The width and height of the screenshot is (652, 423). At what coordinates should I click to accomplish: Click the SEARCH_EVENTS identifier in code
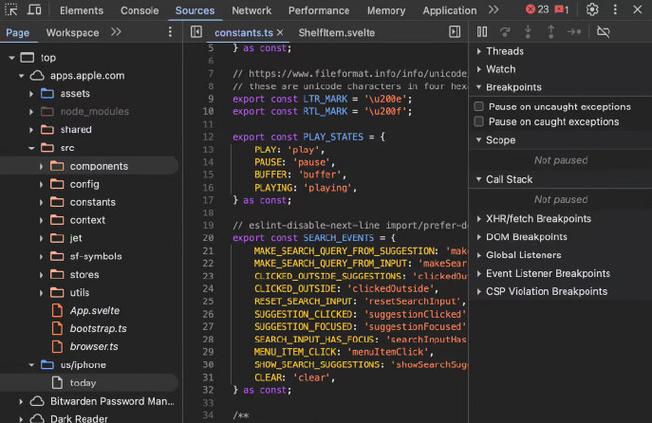point(338,237)
